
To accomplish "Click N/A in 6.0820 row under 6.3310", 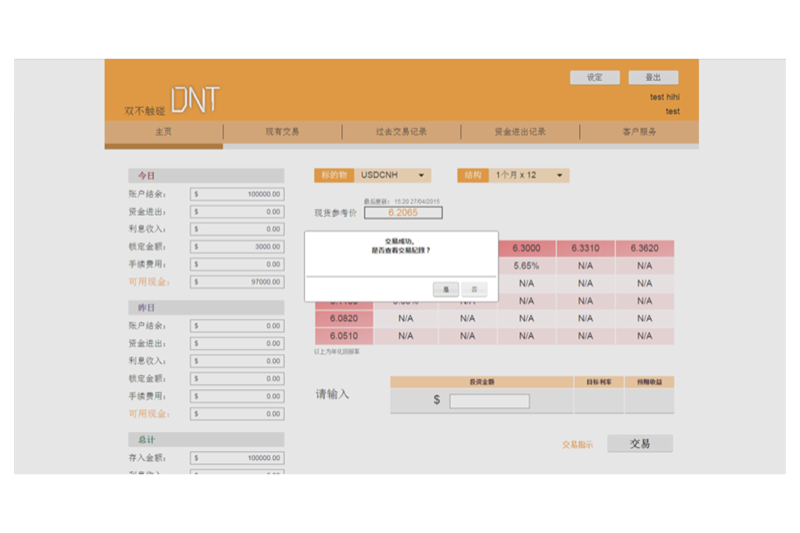I will coord(585,319).
